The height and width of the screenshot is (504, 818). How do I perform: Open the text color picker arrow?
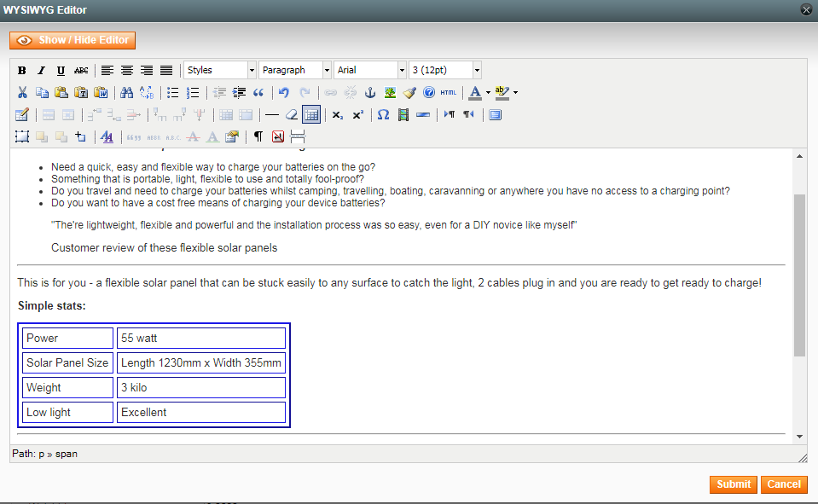[488, 93]
